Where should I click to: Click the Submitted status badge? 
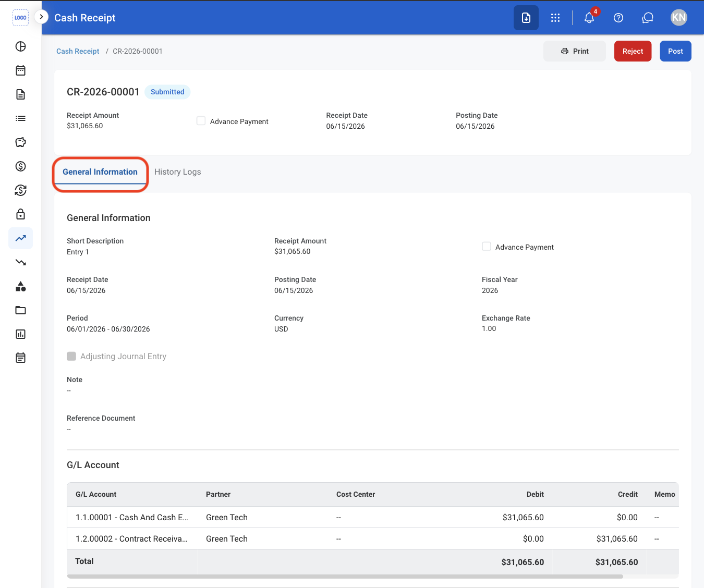coord(167,92)
